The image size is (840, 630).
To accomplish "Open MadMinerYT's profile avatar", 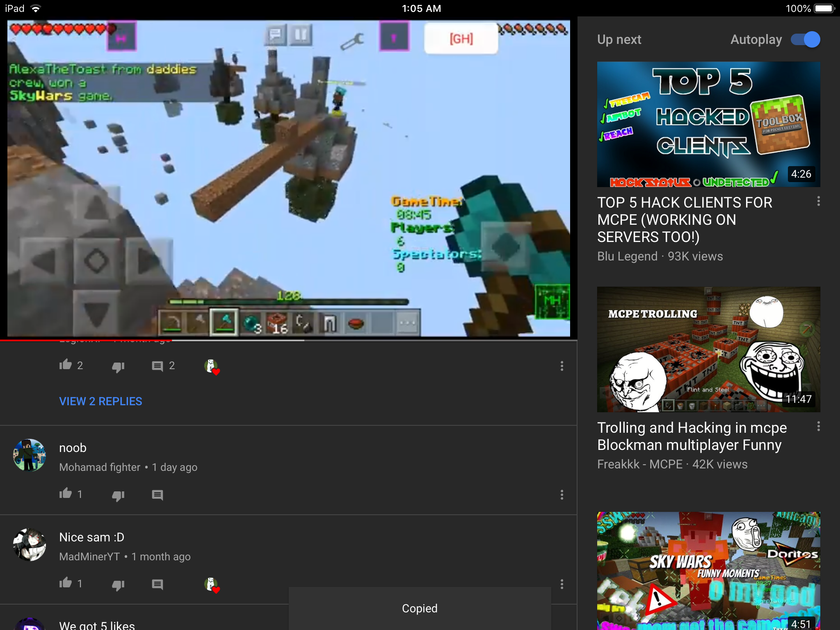I will (x=30, y=545).
